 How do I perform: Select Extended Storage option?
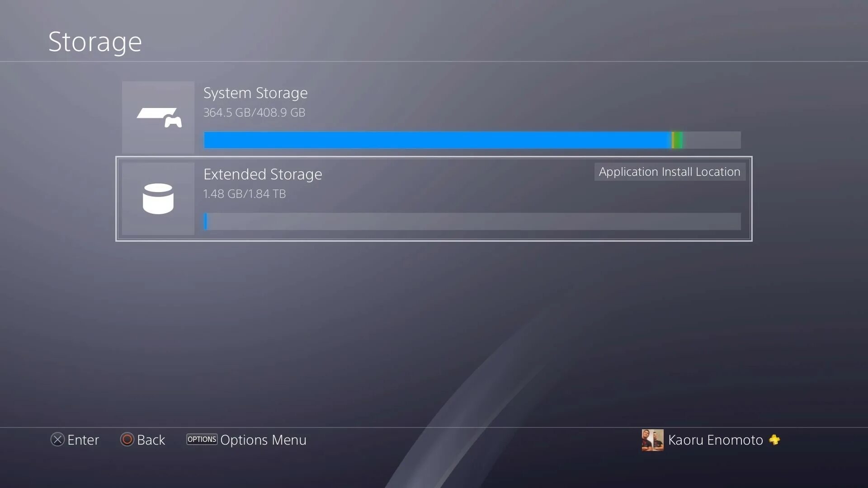pos(434,199)
